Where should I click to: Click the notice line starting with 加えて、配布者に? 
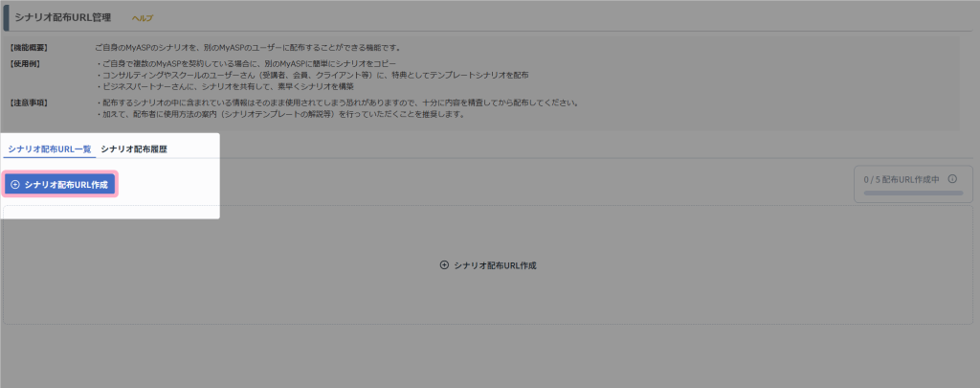tap(282, 114)
